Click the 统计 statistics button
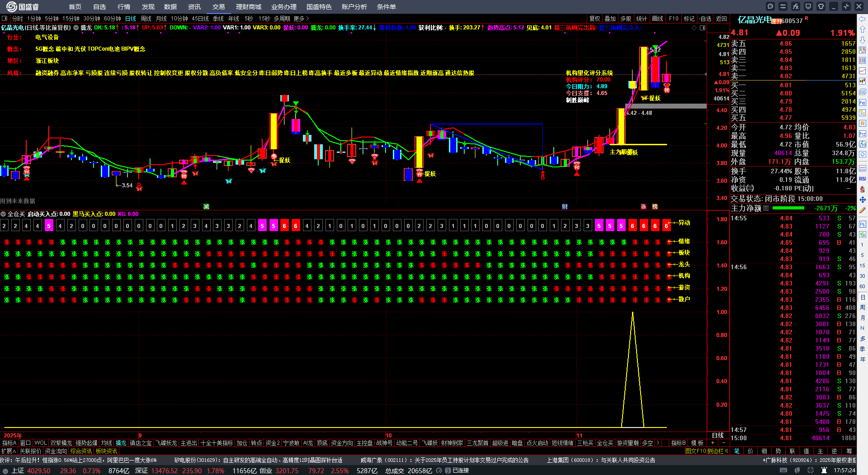This screenshot has width=868, height=475. [642, 19]
